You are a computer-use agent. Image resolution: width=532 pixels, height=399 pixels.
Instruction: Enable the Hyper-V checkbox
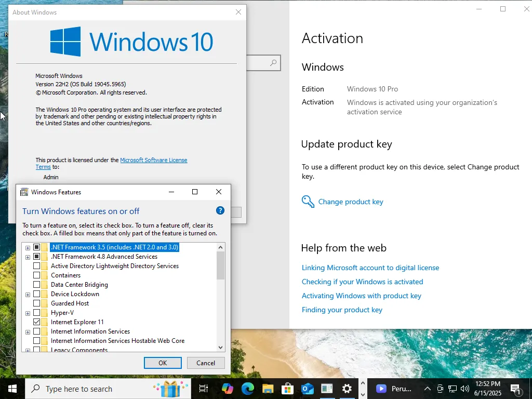tap(37, 312)
